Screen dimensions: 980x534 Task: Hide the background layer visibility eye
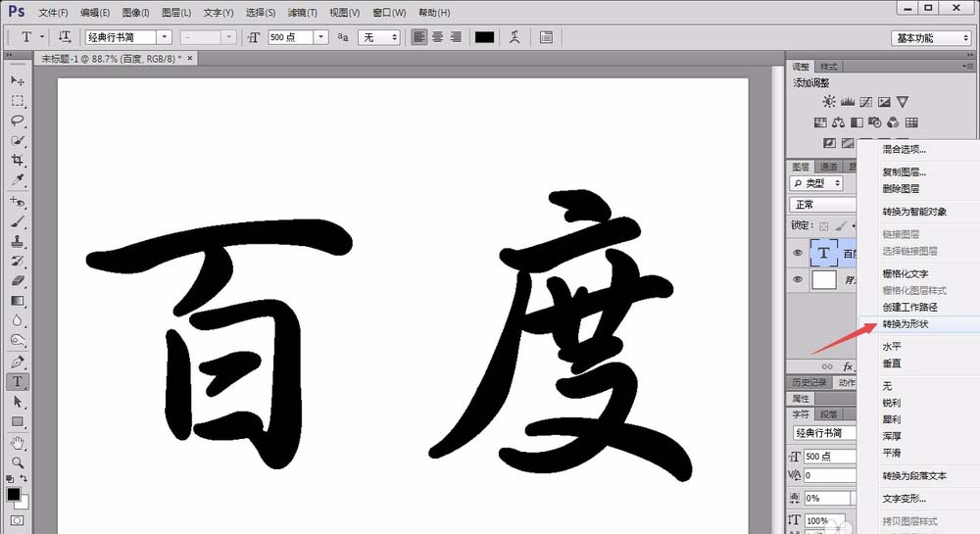click(798, 279)
